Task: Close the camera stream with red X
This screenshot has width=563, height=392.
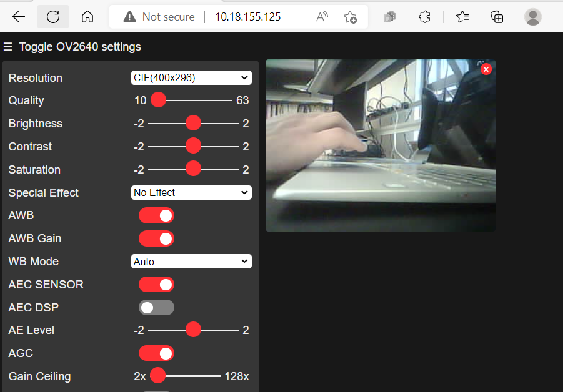Action: tap(486, 69)
